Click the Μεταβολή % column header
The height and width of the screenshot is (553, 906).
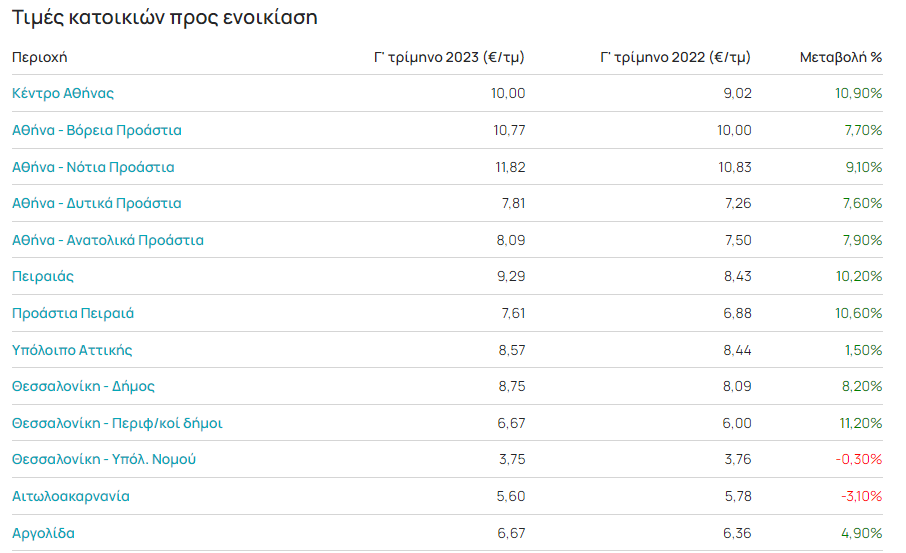coord(840,57)
